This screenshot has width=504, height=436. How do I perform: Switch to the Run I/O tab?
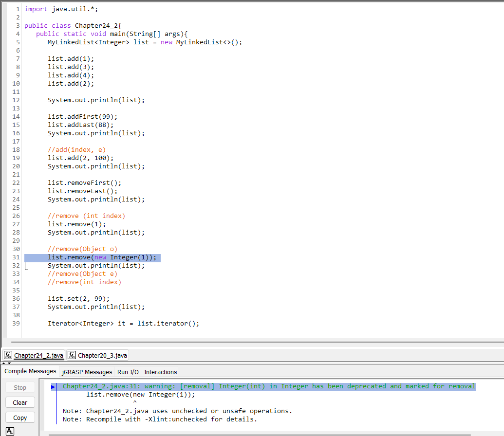point(128,372)
